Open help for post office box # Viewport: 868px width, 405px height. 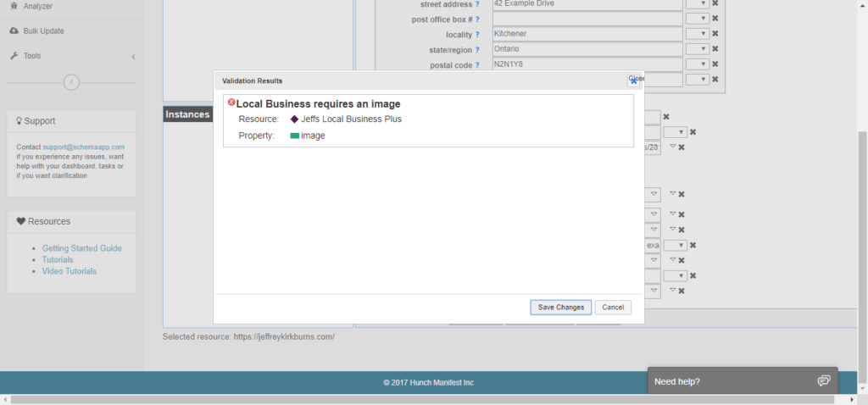(477, 19)
